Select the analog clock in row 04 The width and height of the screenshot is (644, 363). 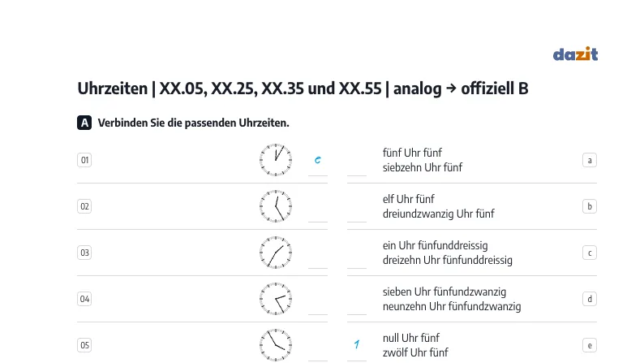tap(276, 299)
